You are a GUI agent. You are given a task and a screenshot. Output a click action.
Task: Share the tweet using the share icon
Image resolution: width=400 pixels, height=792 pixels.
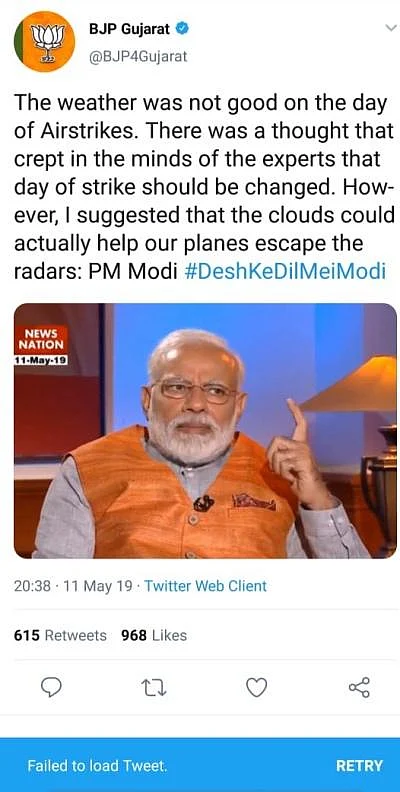(360, 687)
